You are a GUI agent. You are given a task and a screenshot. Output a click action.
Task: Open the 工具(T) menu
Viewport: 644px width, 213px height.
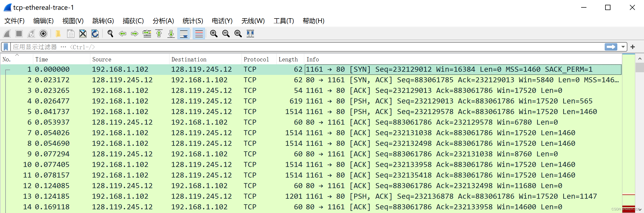284,21
